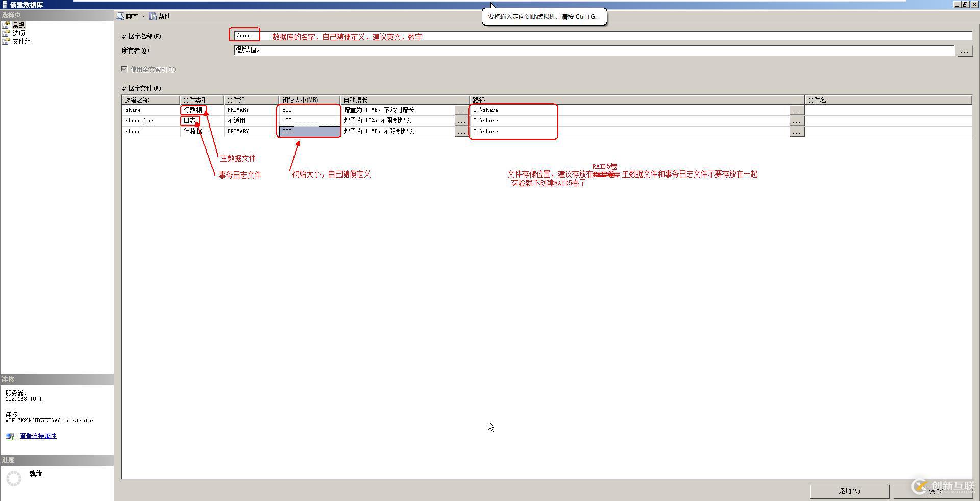This screenshot has width=980, height=501.
Task: Click autogrowth text in share_log row
Action: coord(377,121)
